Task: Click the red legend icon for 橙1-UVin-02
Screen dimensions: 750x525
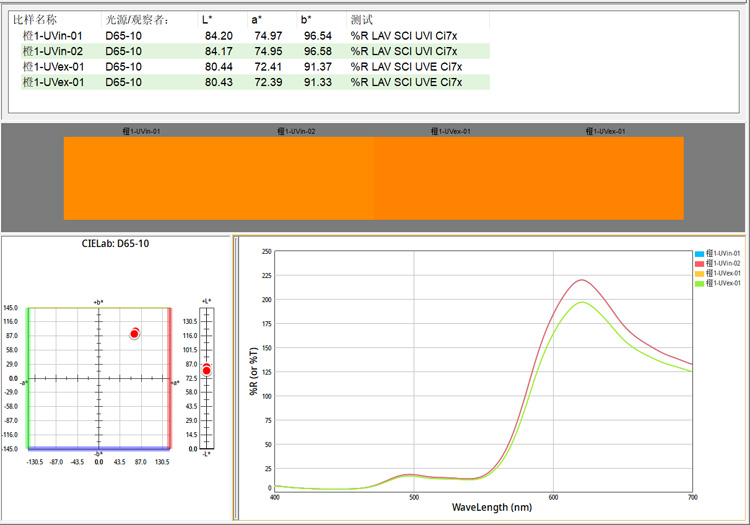Action: [x=698, y=264]
